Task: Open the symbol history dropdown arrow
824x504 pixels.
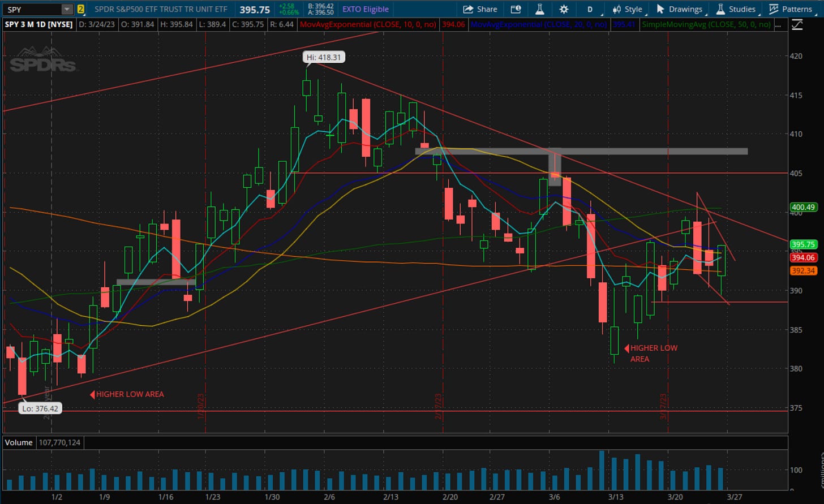Action: (x=67, y=9)
